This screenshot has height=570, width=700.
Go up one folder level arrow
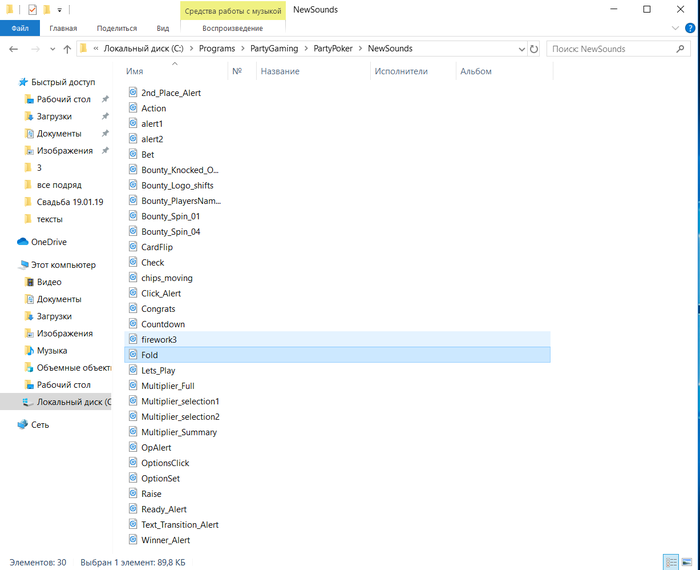(67, 49)
